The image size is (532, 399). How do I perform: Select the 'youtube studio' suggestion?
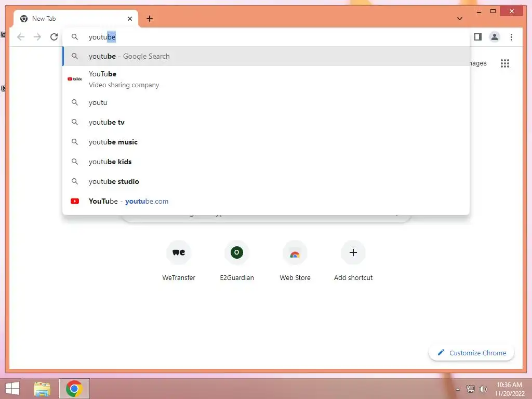[267, 181]
